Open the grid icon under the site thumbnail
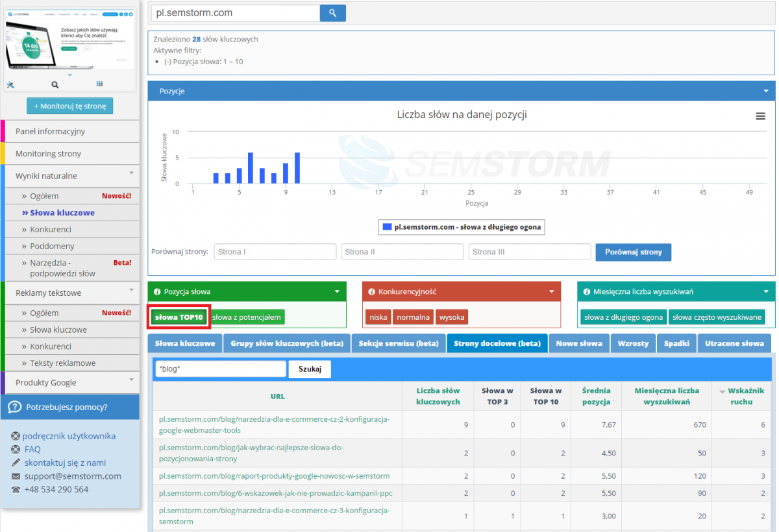 point(99,84)
